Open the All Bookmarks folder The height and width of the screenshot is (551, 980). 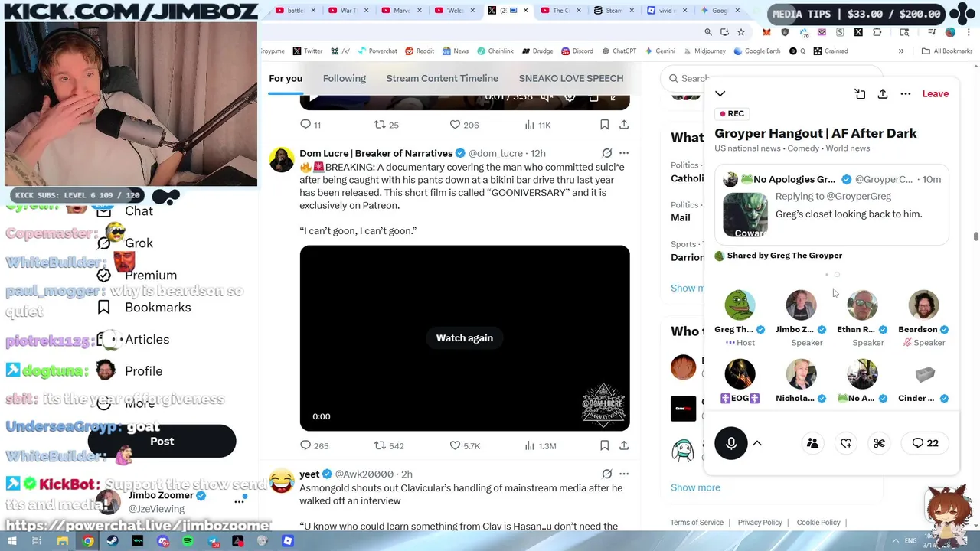point(947,51)
